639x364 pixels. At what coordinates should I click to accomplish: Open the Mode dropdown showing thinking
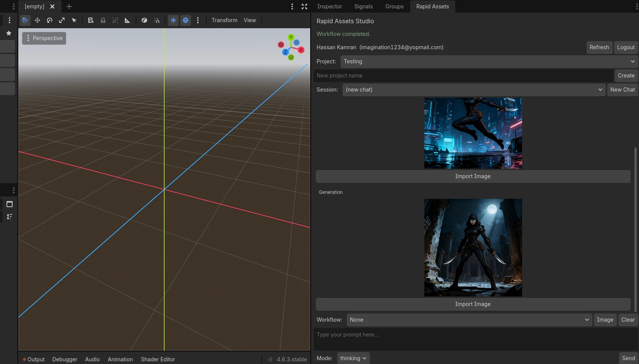(353, 358)
